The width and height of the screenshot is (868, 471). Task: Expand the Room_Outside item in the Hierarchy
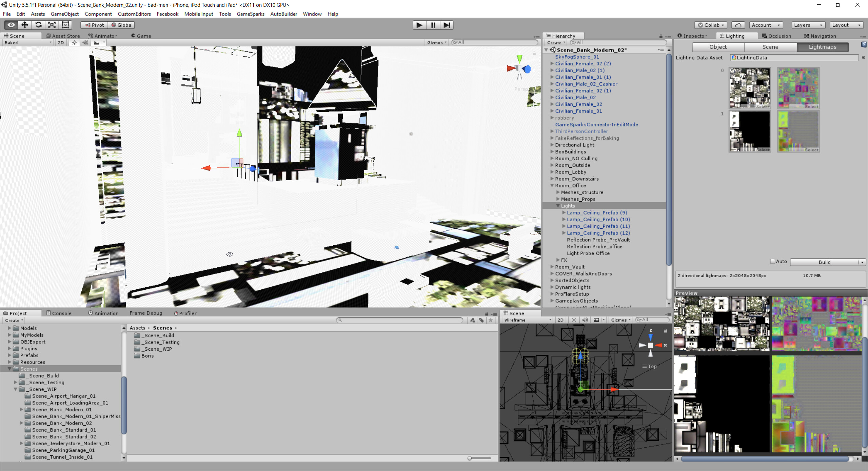(552, 165)
